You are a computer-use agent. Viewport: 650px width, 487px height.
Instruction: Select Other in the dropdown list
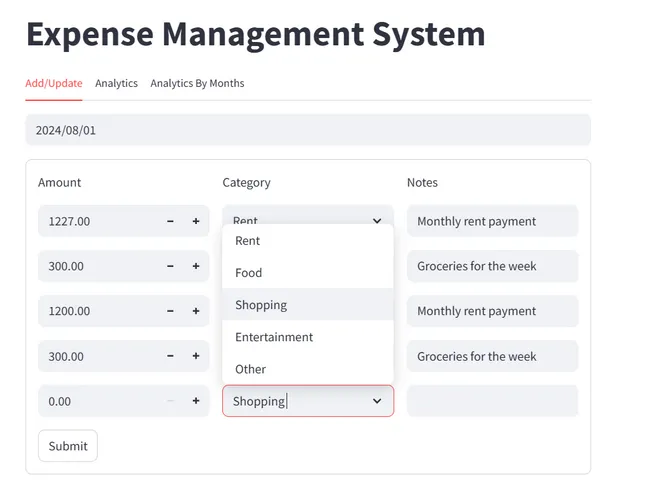click(308, 369)
